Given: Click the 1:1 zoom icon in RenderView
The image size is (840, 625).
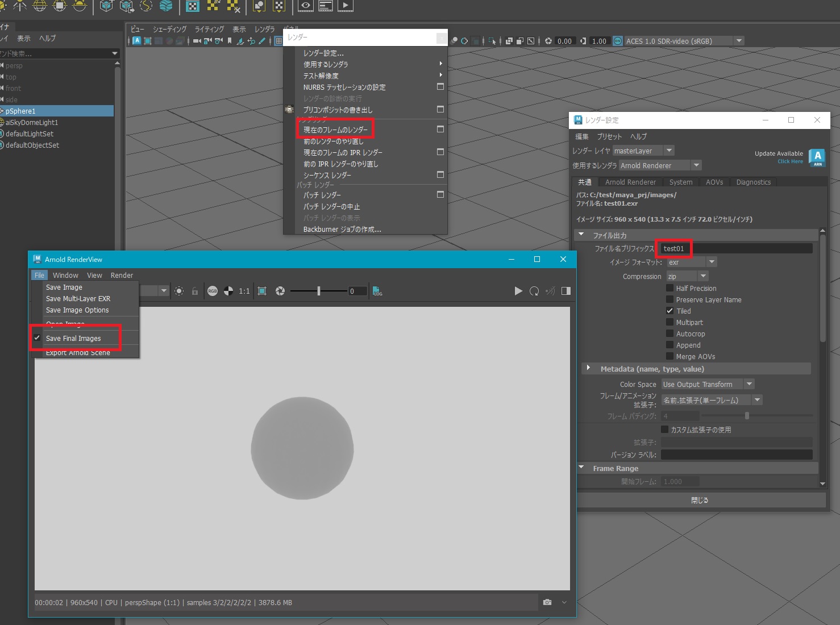Looking at the screenshot, I should [x=244, y=290].
